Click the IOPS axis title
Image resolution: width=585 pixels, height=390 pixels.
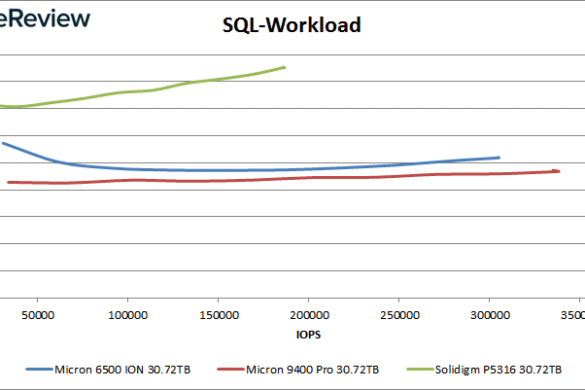click(x=308, y=334)
